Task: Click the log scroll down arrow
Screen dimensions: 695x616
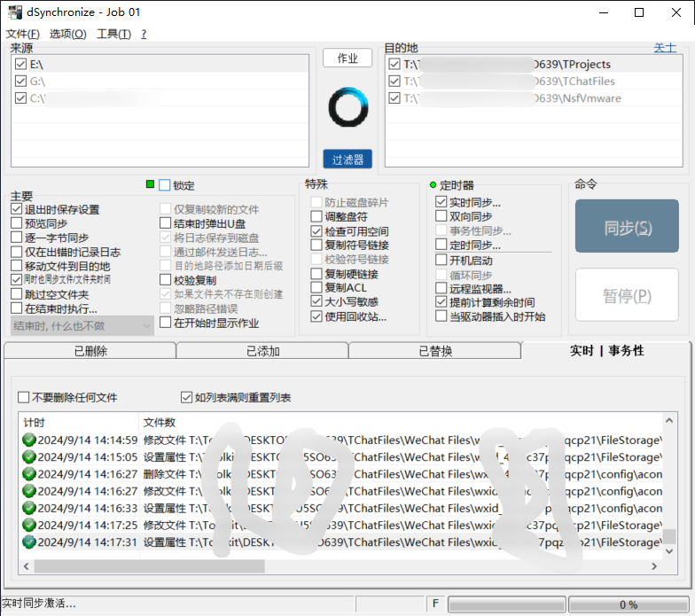Action: click(x=669, y=551)
